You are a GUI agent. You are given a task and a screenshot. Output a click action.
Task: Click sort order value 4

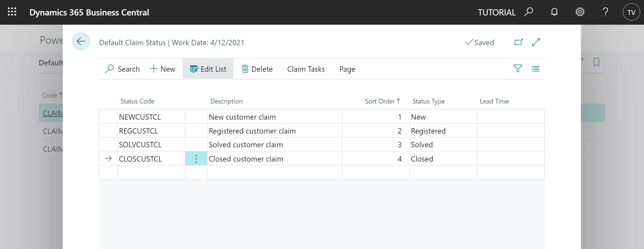point(376,159)
